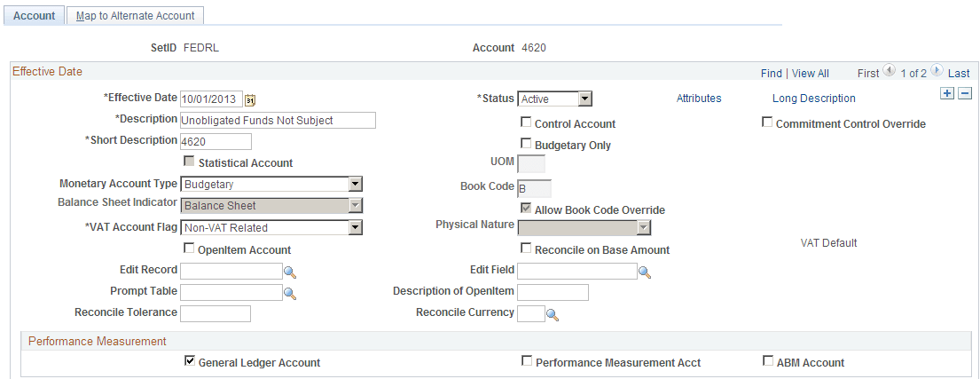Image resolution: width=980 pixels, height=379 pixels.
Task: Click the Prompt Table input field
Action: pos(231,292)
